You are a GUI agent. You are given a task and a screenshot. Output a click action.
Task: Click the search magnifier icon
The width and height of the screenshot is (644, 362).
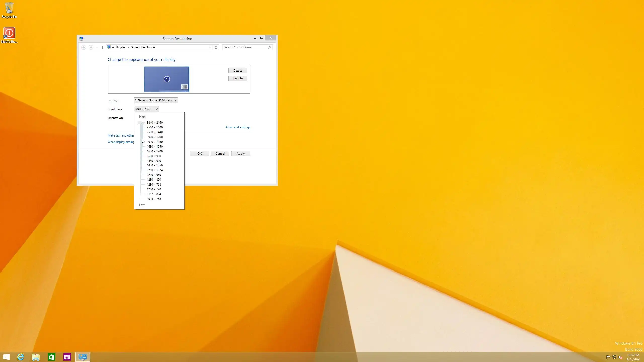pyautogui.click(x=269, y=47)
